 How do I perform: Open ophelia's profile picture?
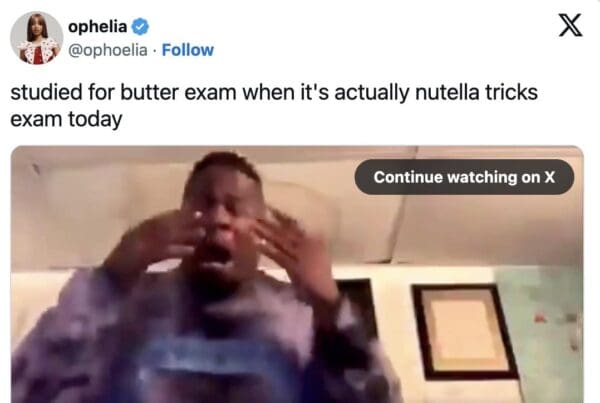pos(37,38)
